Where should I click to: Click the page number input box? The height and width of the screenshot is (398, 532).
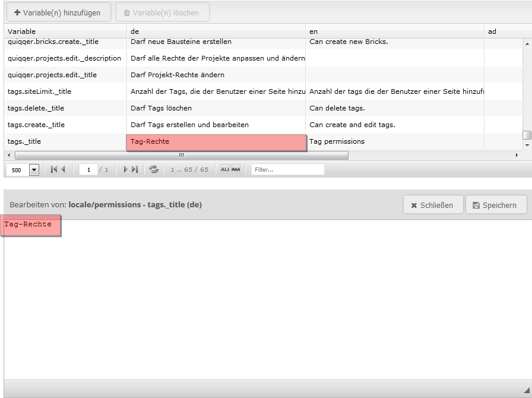click(x=88, y=170)
